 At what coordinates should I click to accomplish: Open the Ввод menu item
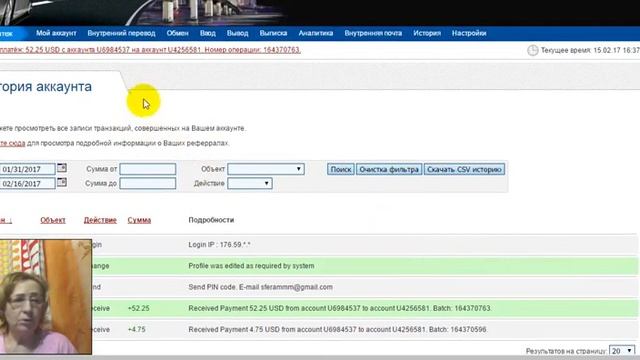[208, 33]
